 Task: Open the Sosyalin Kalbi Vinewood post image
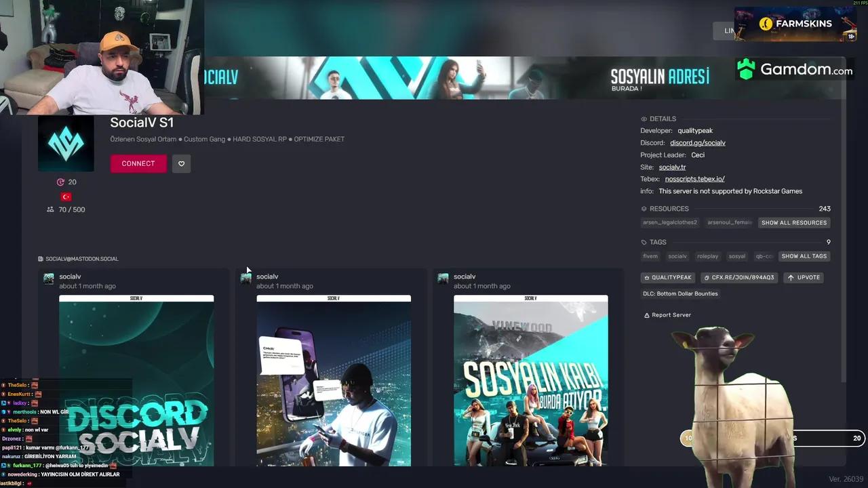[x=531, y=381]
